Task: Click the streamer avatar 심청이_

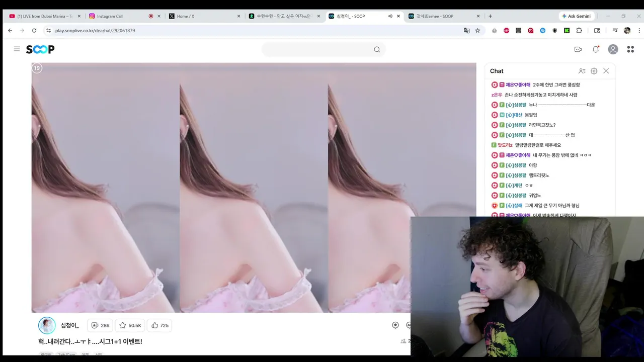Action: (x=47, y=325)
